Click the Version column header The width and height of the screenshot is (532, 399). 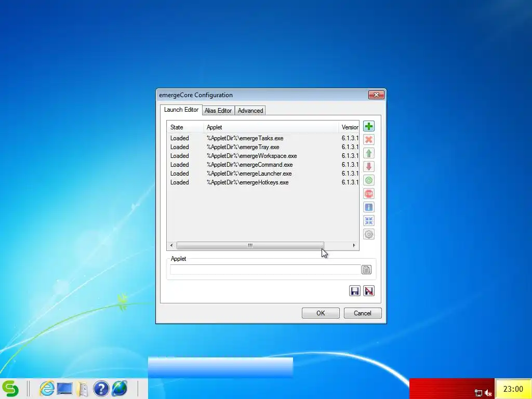tap(349, 127)
